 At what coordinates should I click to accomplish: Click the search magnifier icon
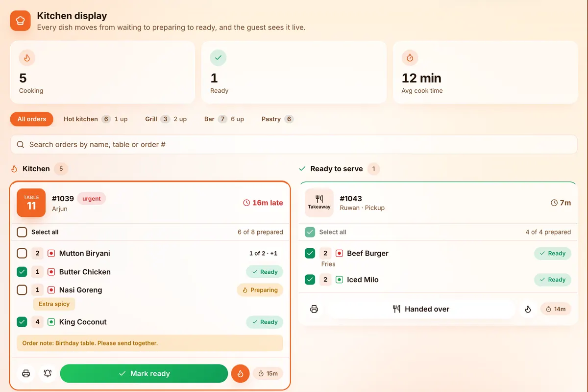pyautogui.click(x=21, y=145)
